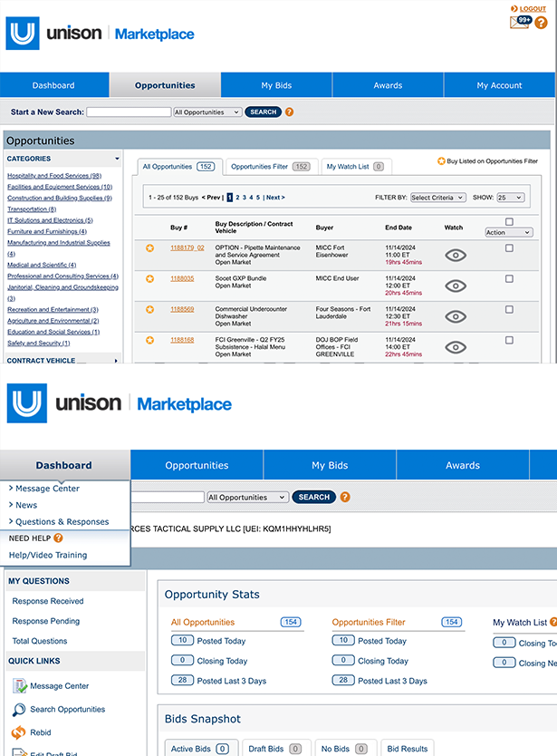This screenshot has width=557, height=756.
Task: Switch to My Watch List tab
Action: [x=356, y=167]
